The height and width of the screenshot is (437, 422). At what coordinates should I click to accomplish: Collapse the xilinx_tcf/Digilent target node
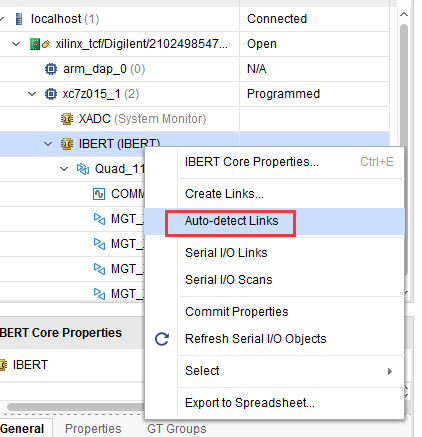click(x=16, y=44)
